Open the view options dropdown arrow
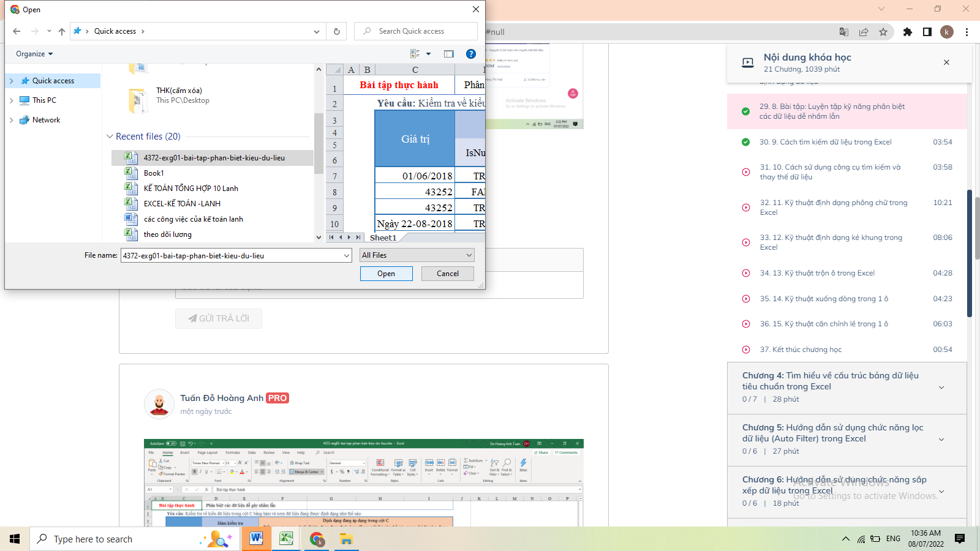 click(428, 54)
